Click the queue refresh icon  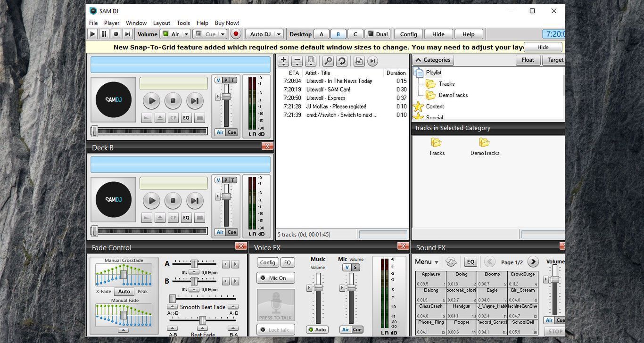click(x=341, y=61)
